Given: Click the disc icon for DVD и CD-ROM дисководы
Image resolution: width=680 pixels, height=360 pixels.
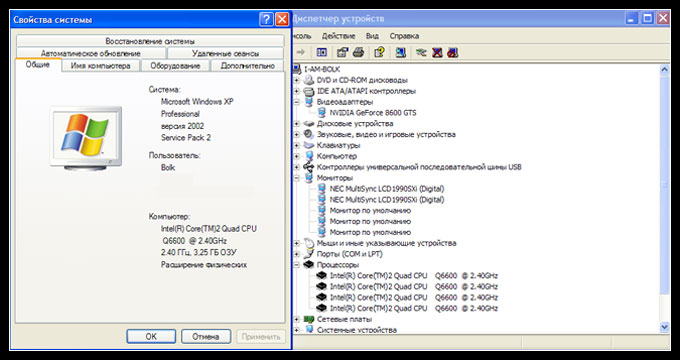Looking at the screenshot, I should coord(309,80).
